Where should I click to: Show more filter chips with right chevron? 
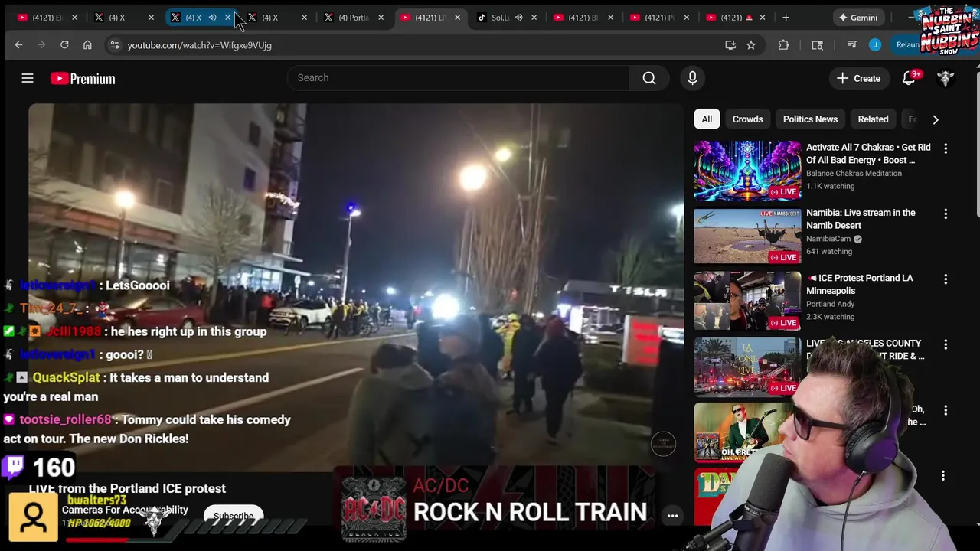point(935,119)
